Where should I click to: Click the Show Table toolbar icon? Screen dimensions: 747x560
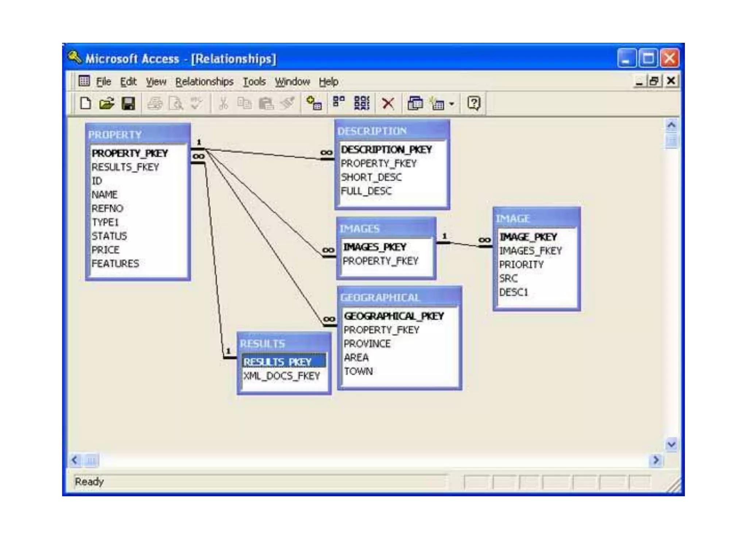(314, 104)
